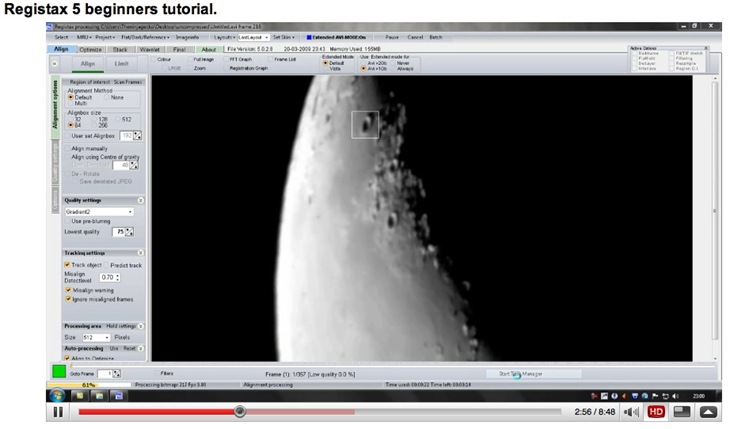The width and height of the screenshot is (730, 429).
Task: Open the Gradient2 quality method dropdown
Action: (99, 212)
